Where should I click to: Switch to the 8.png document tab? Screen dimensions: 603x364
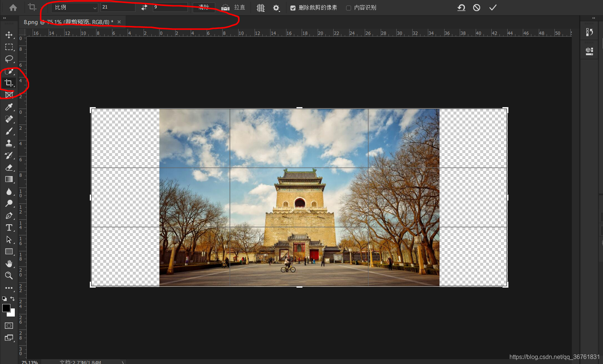(68, 22)
